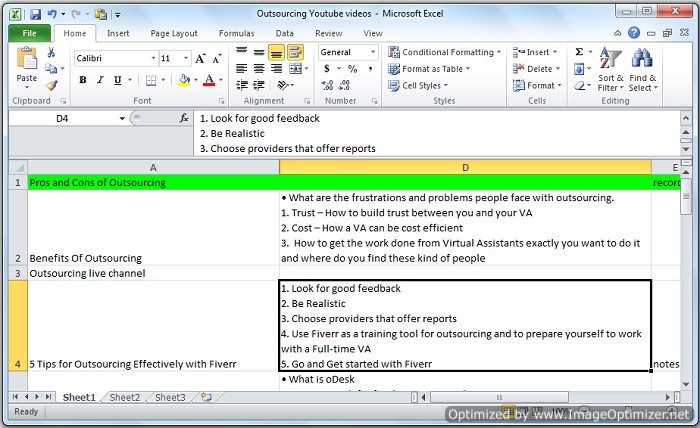The height and width of the screenshot is (428, 700).
Task: Click cell 'Benefits Of Outsourcing'
Action: click(x=153, y=228)
